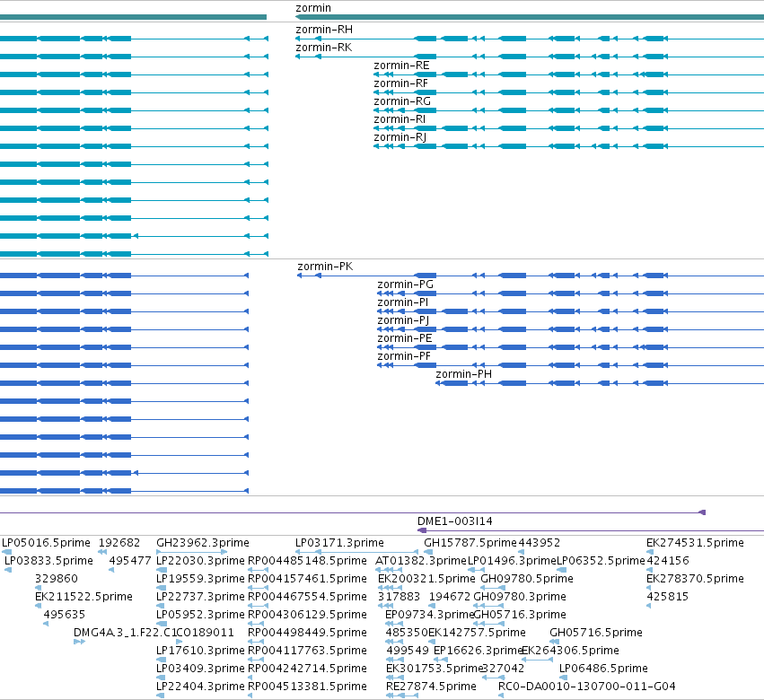Image resolution: width=764 pixels, height=700 pixels.
Task: Click the DME1-003I14 clone label
Action: [x=454, y=521]
